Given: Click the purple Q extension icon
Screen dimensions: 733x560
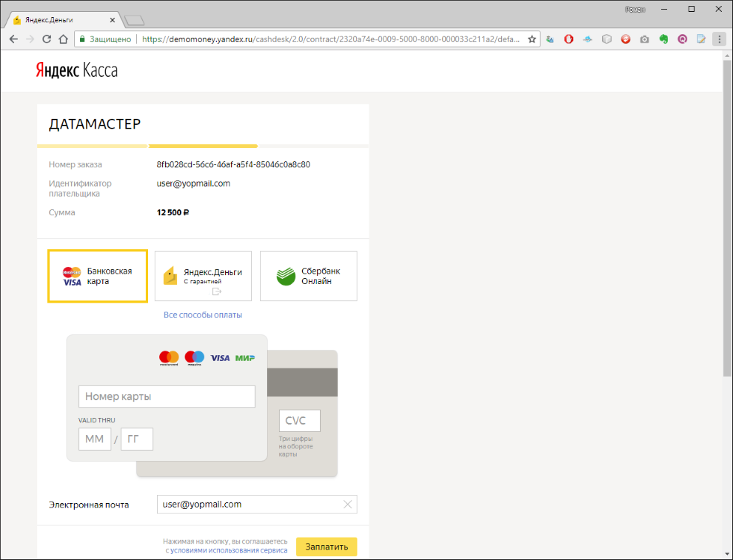Looking at the screenshot, I should (683, 39).
